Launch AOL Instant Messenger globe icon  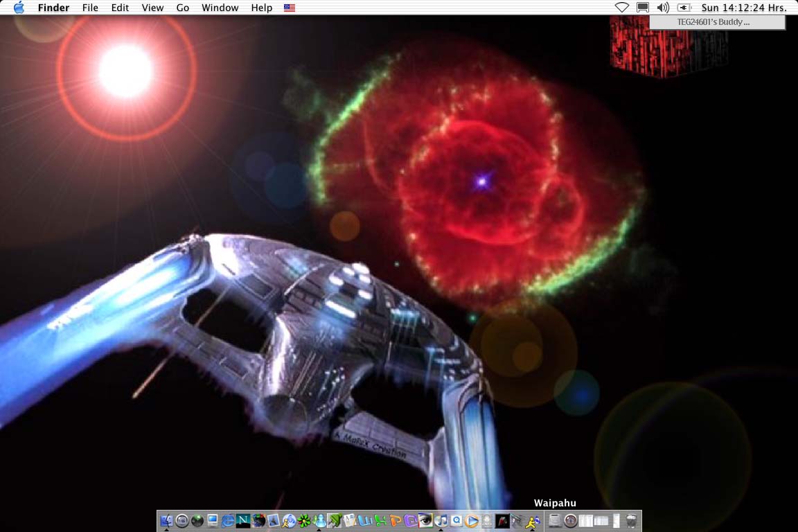(289, 521)
